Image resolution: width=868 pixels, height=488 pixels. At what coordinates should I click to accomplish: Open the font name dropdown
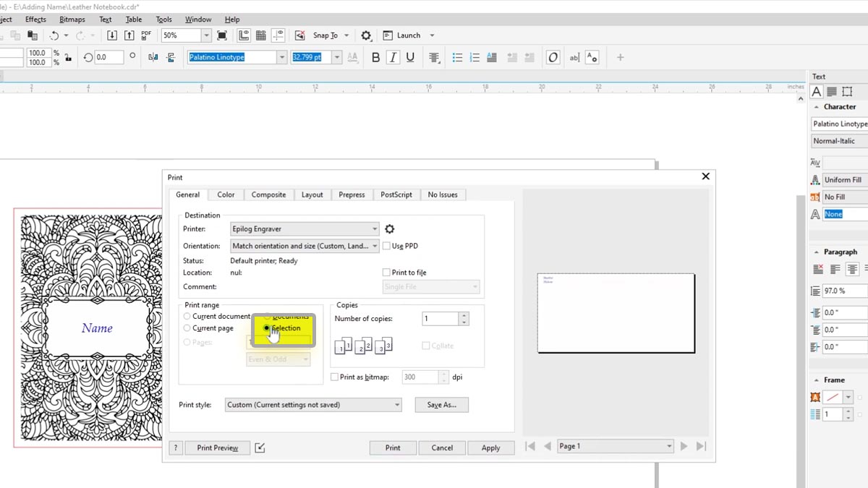tap(282, 58)
